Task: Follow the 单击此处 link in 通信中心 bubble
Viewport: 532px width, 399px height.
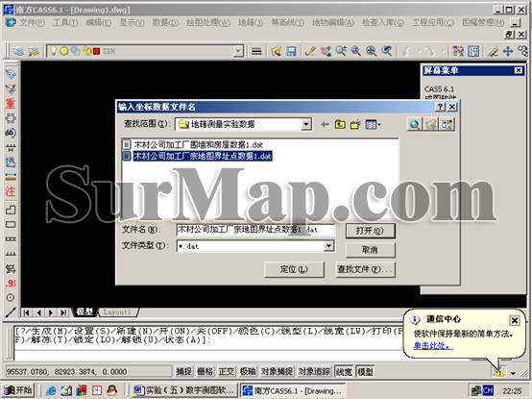Action: point(433,346)
